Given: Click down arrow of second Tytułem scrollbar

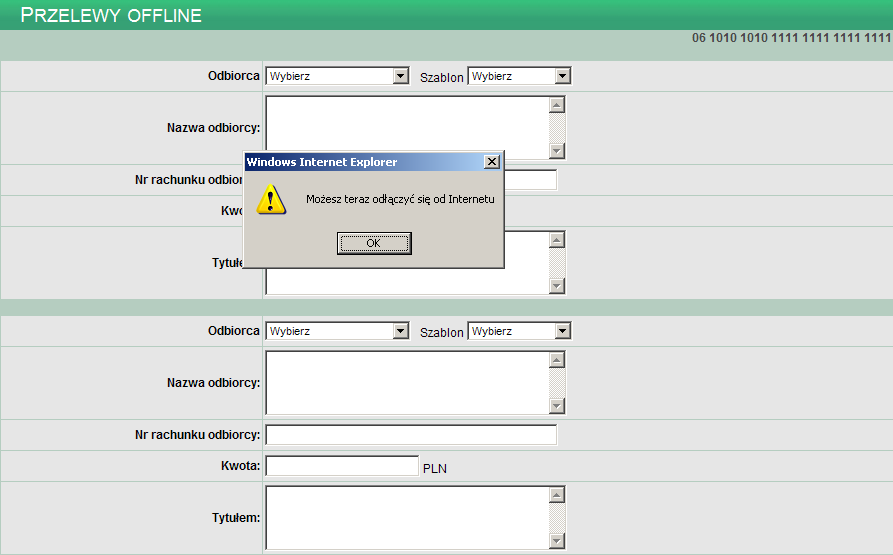Looking at the screenshot, I should [x=557, y=541].
